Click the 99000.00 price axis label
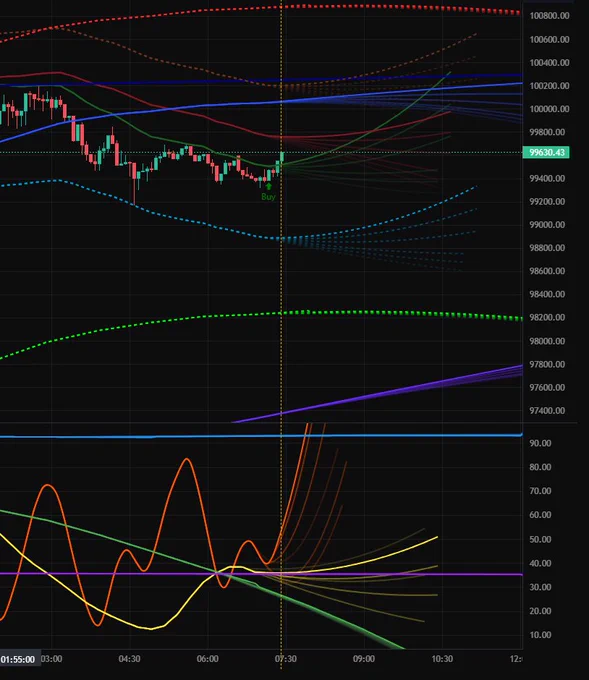The height and width of the screenshot is (680, 589). [x=549, y=225]
